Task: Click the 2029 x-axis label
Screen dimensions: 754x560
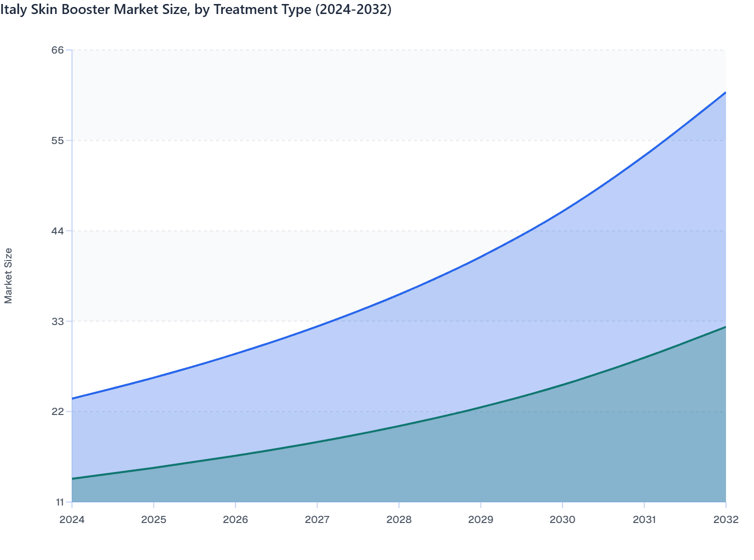Action: pyautogui.click(x=481, y=520)
